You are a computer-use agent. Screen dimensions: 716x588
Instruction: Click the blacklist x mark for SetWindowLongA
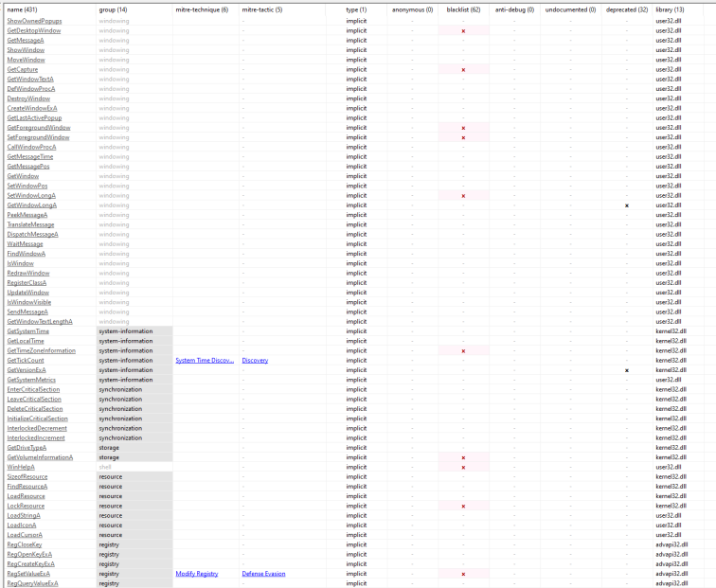coord(463,196)
